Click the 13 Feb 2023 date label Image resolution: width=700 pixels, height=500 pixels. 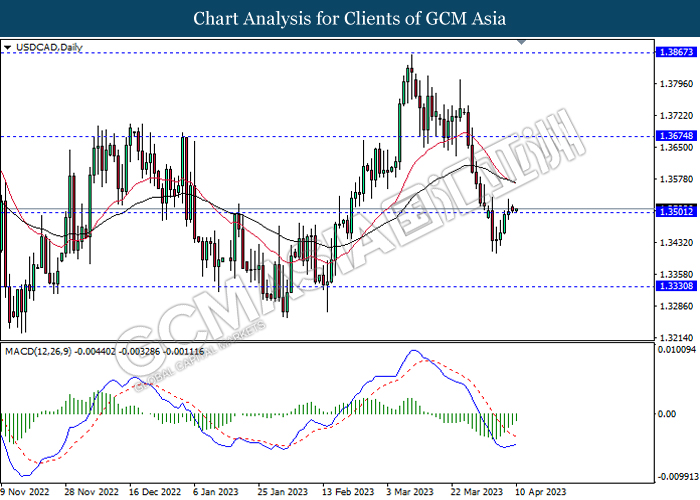tap(348, 492)
